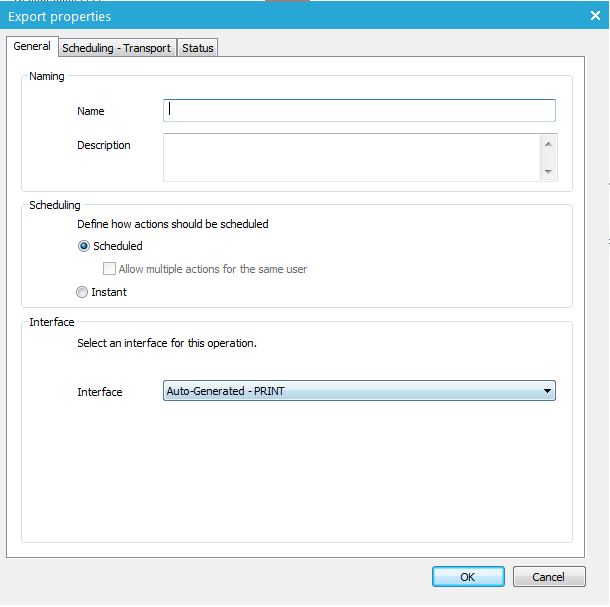Image resolution: width=610 pixels, height=607 pixels.
Task: Enable Allow multiple actions for same user
Action: 110,269
